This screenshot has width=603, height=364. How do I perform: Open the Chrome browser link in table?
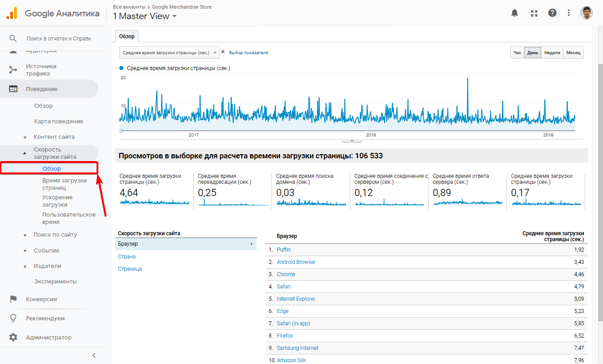pyautogui.click(x=286, y=274)
